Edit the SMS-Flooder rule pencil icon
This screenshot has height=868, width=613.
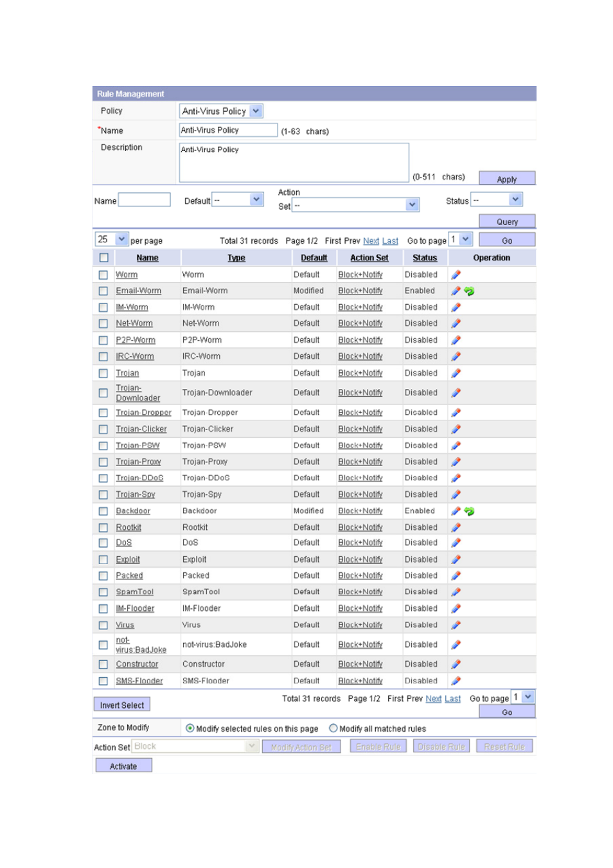pyautogui.click(x=456, y=681)
